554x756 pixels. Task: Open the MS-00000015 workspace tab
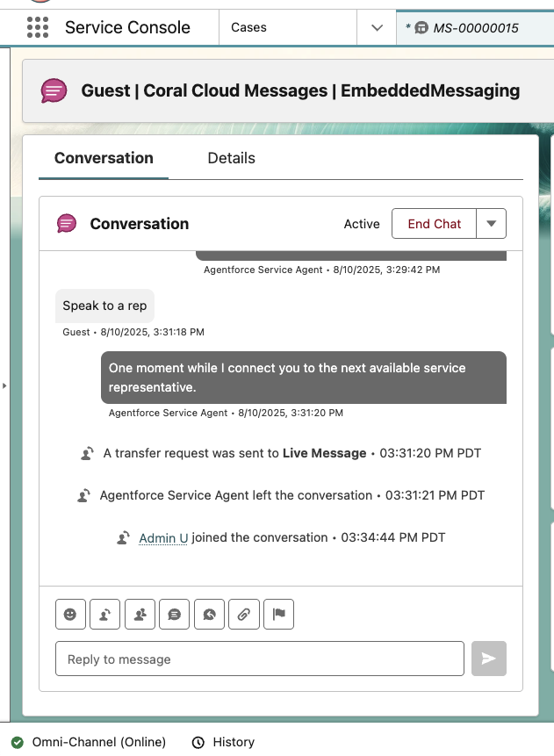[x=475, y=28]
